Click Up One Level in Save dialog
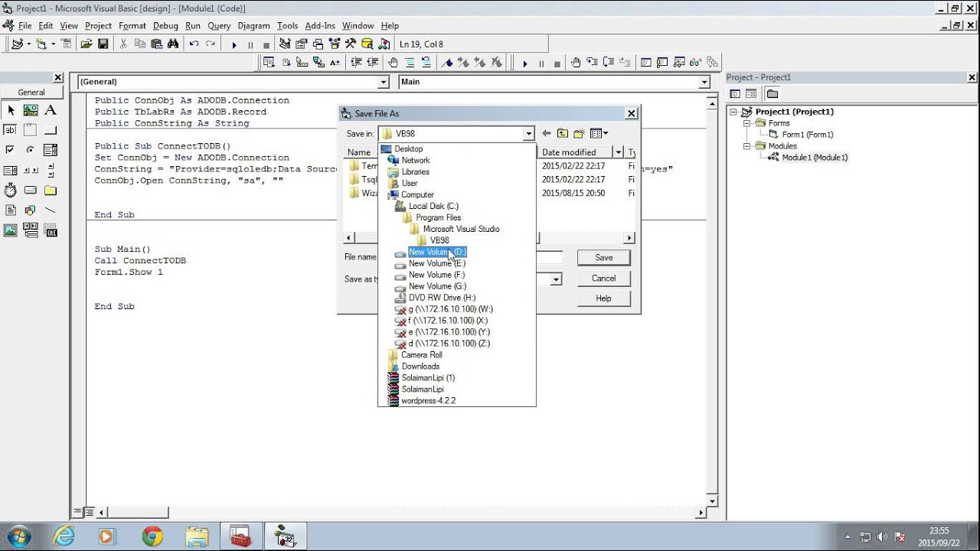This screenshot has width=980, height=551. [x=563, y=133]
